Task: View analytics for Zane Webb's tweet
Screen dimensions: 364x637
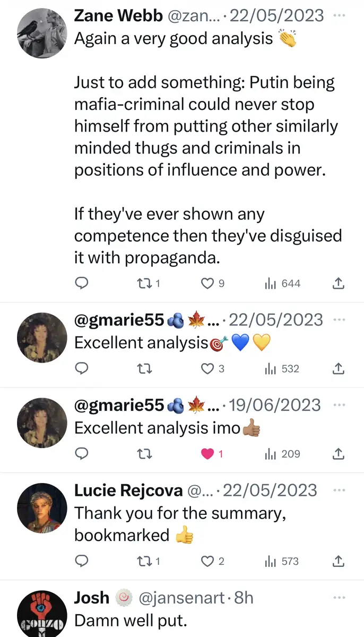Action: (x=271, y=284)
